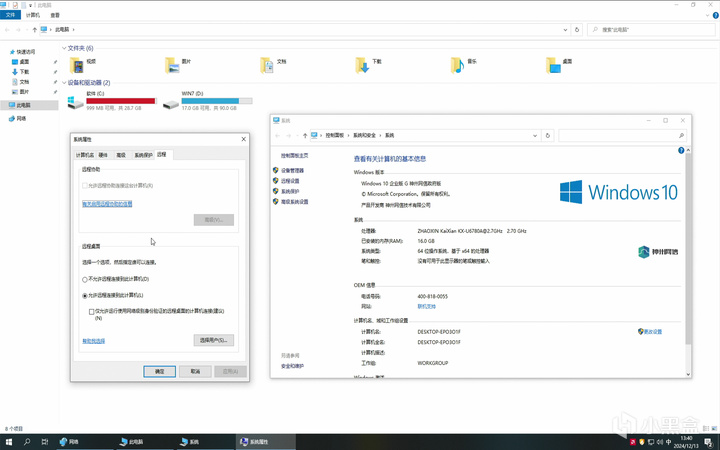Switch to 网络 window on the taskbar
The width and height of the screenshot is (720, 450).
(83, 442)
